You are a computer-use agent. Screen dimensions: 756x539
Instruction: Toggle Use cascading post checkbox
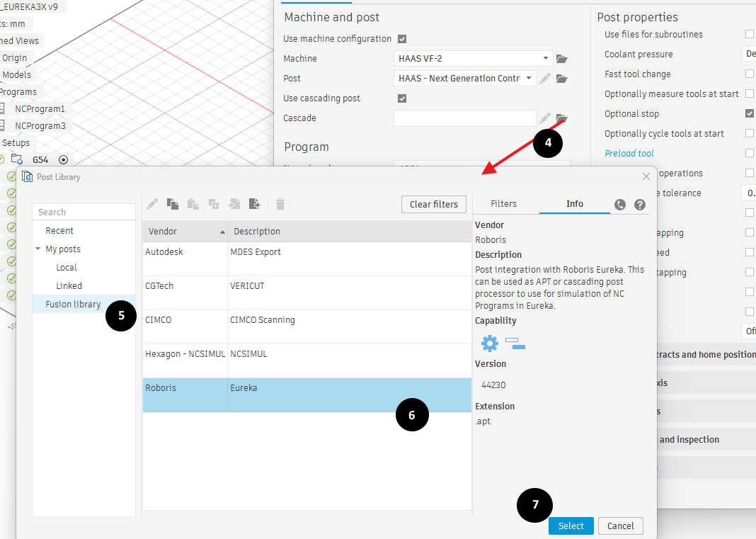pos(402,98)
